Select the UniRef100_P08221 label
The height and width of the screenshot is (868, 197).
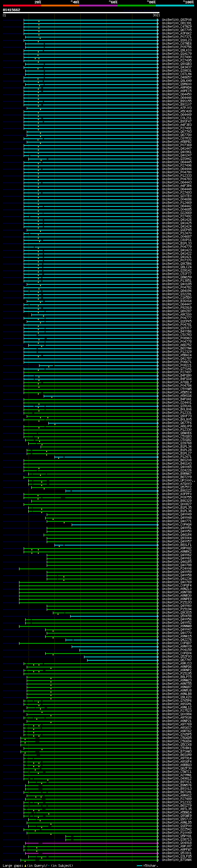point(177,365)
